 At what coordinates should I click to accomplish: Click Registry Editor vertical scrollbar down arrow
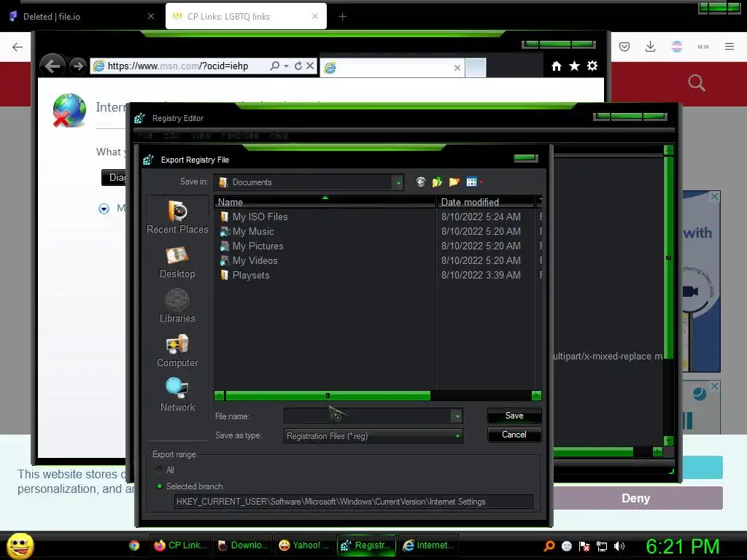(668, 440)
